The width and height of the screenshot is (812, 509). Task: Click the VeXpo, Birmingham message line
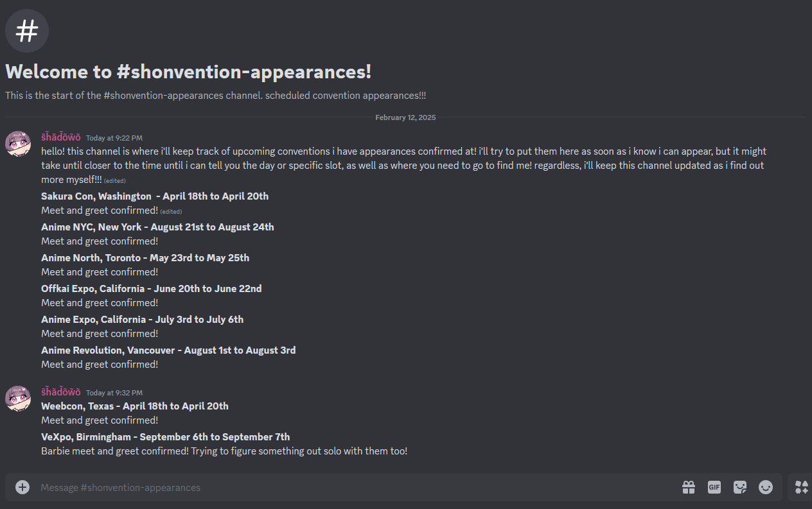[x=165, y=437]
